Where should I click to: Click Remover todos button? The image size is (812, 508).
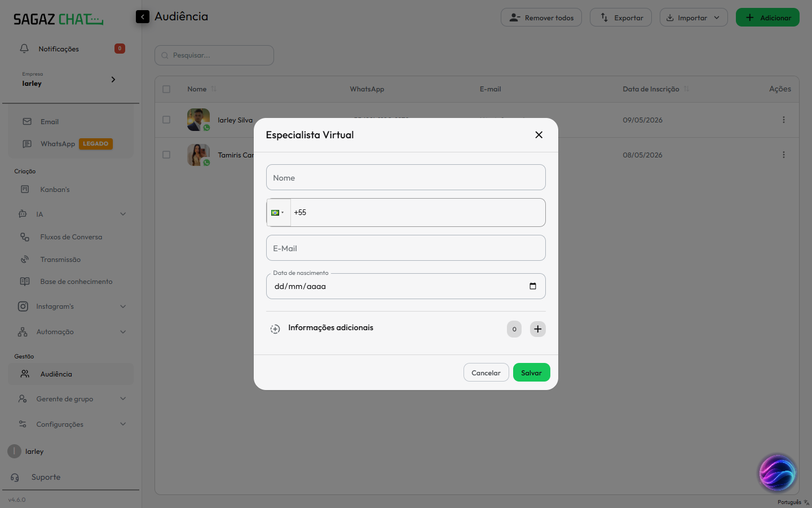tap(541, 17)
